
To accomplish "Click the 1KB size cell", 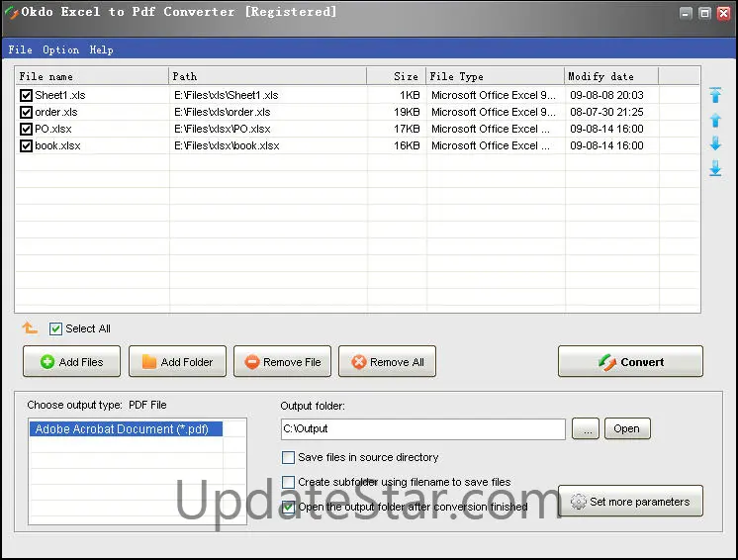I will point(410,95).
